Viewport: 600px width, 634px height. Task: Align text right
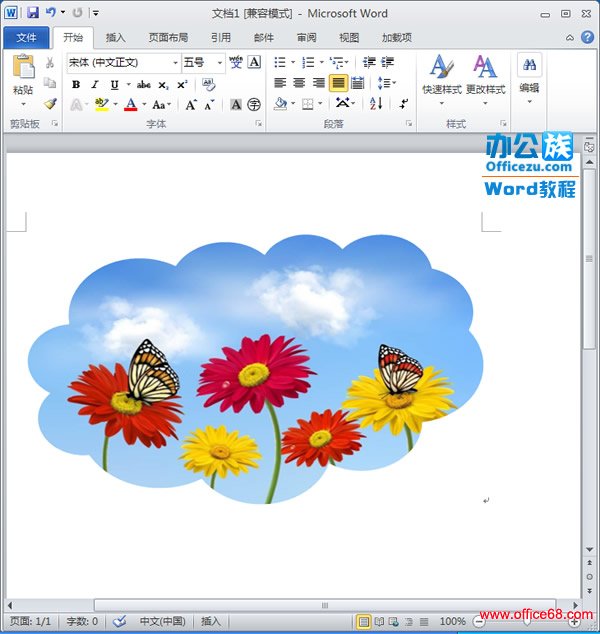pos(319,83)
